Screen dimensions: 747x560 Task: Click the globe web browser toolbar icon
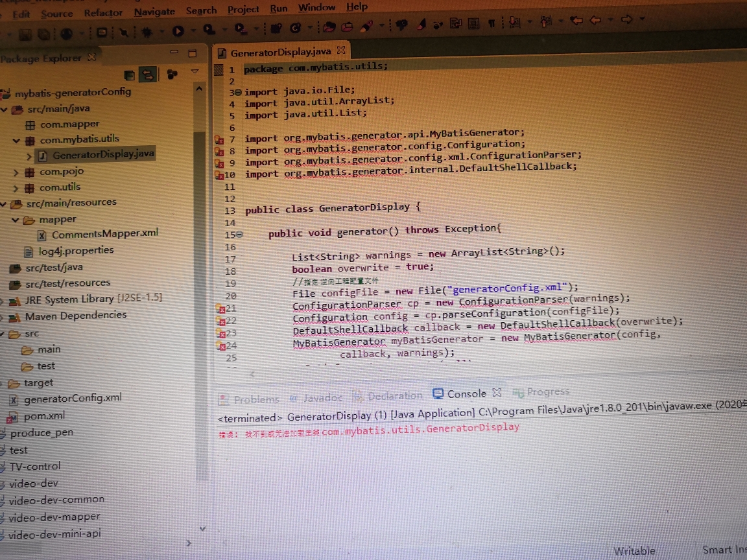(66, 34)
